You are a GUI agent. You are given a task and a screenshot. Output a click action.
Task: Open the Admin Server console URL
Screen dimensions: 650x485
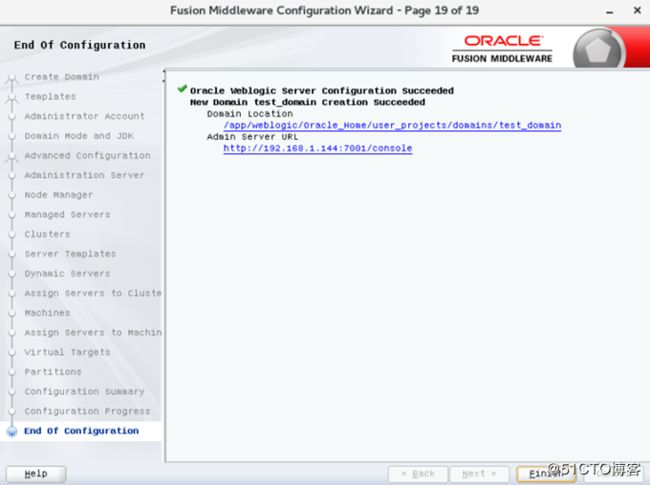coord(318,148)
